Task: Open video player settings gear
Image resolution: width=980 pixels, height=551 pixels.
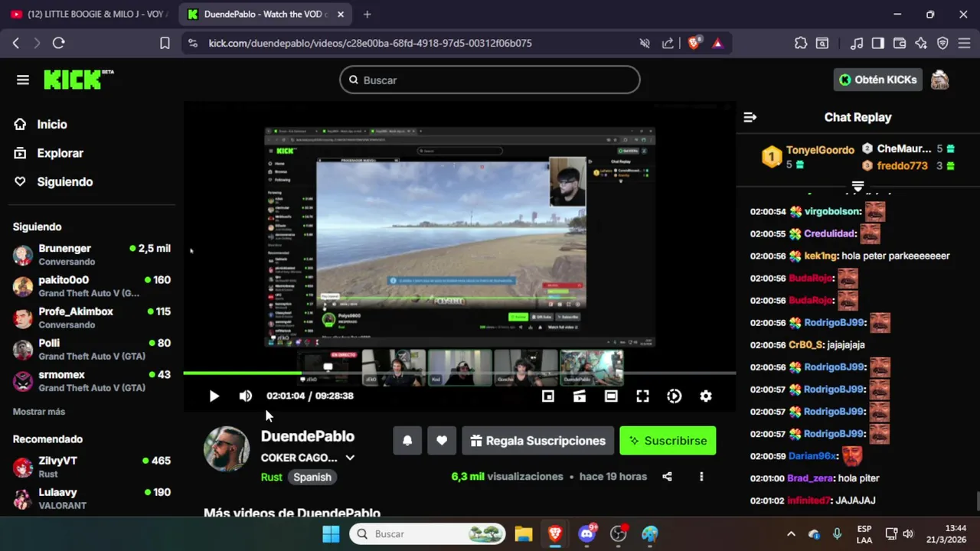Action: (706, 396)
